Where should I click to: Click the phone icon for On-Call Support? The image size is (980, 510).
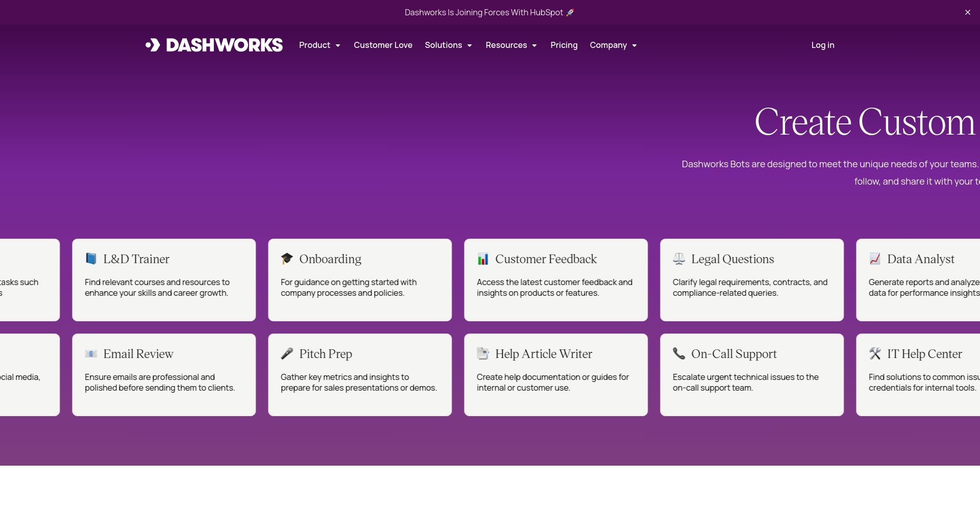679,354
